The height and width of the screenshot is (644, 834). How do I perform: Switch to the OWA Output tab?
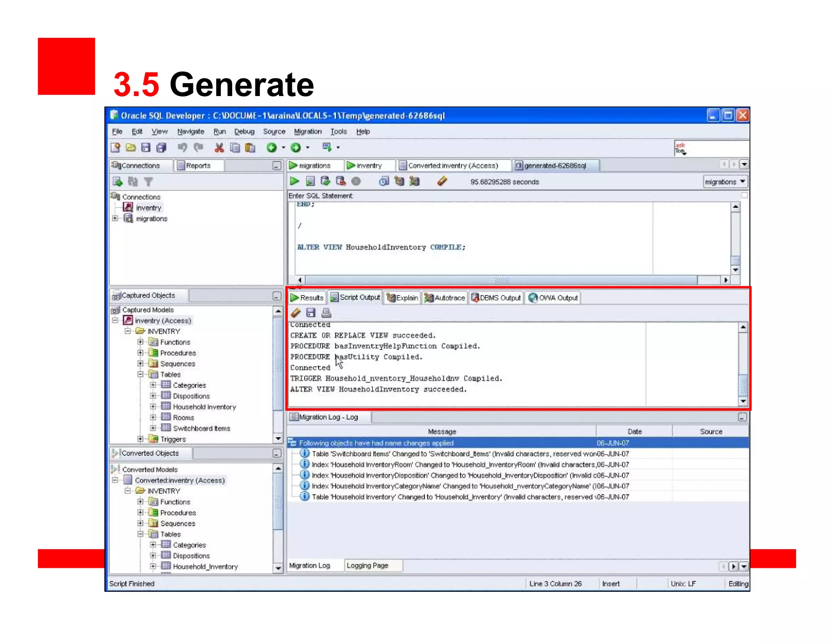[x=553, y=298]
